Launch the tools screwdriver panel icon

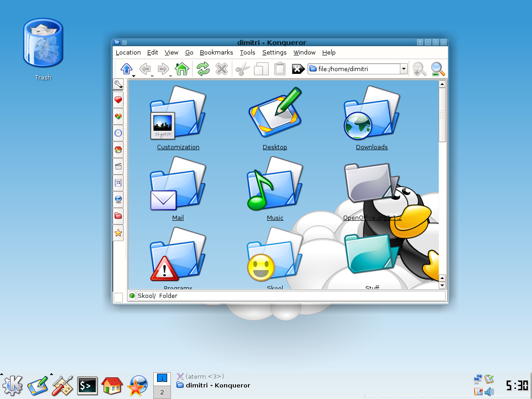[62, 386]
